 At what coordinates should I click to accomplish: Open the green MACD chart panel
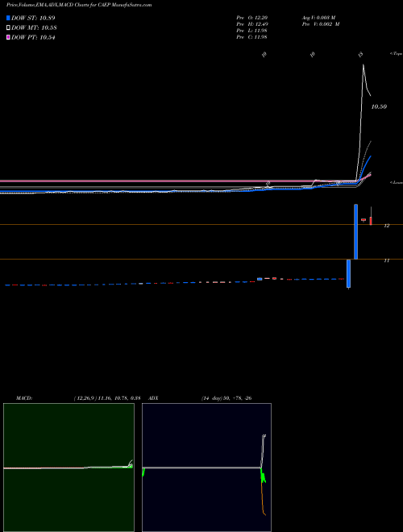[x=69, y=468]
